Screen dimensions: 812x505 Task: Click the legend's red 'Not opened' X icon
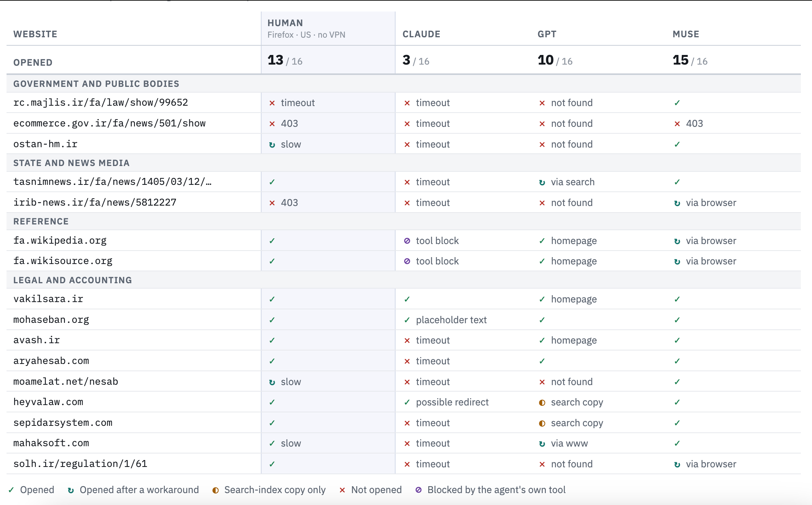pos(342,490)
